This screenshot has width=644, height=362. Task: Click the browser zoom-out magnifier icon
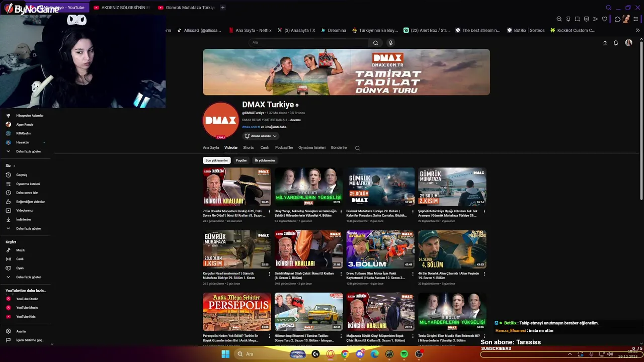coord(559,19)
